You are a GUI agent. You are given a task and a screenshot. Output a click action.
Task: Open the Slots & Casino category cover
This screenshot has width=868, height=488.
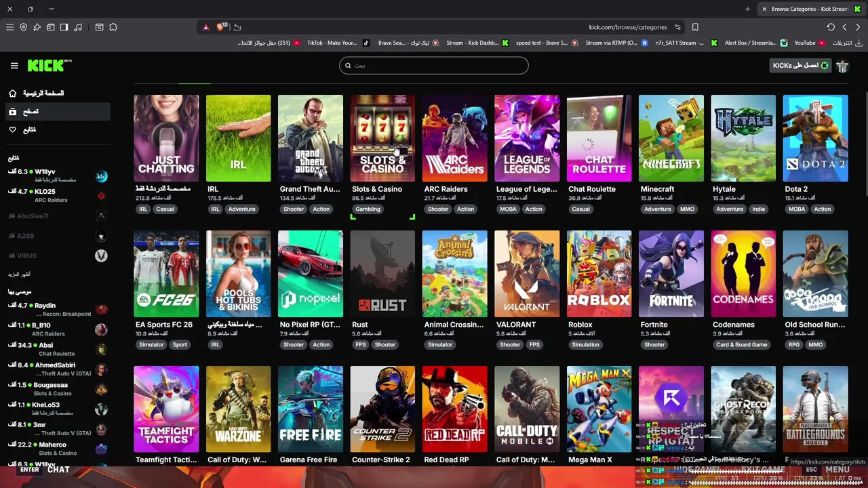382,138
